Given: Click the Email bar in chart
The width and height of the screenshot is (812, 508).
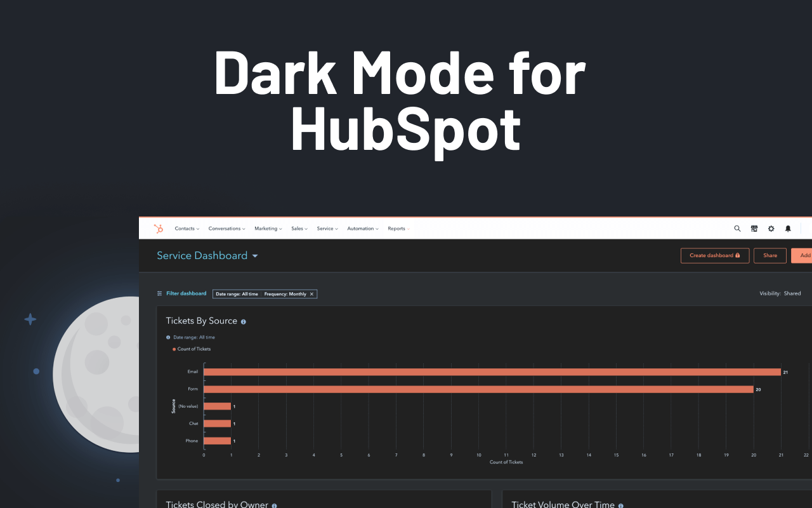Looking at the screenshot, I should [x=492, y=371].
